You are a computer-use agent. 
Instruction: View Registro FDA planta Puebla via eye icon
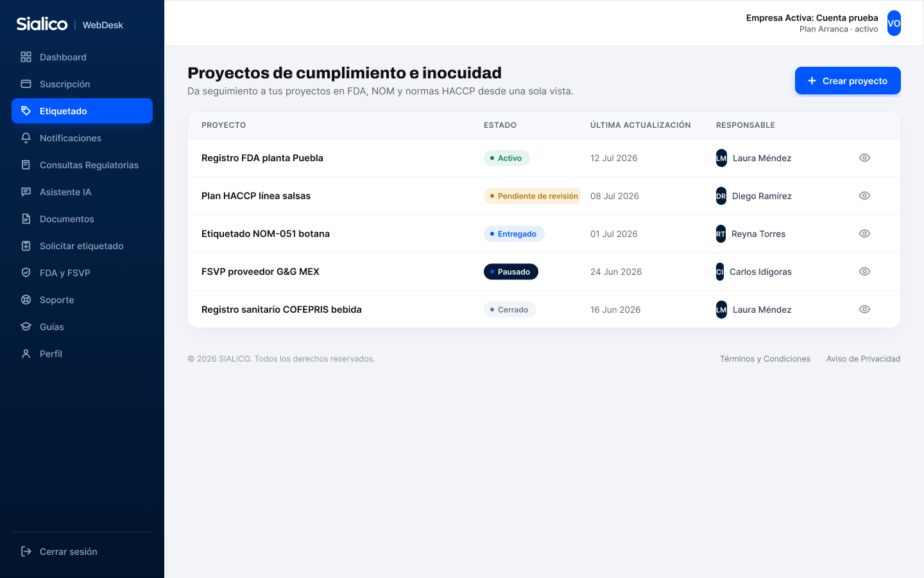coord(864,158)
